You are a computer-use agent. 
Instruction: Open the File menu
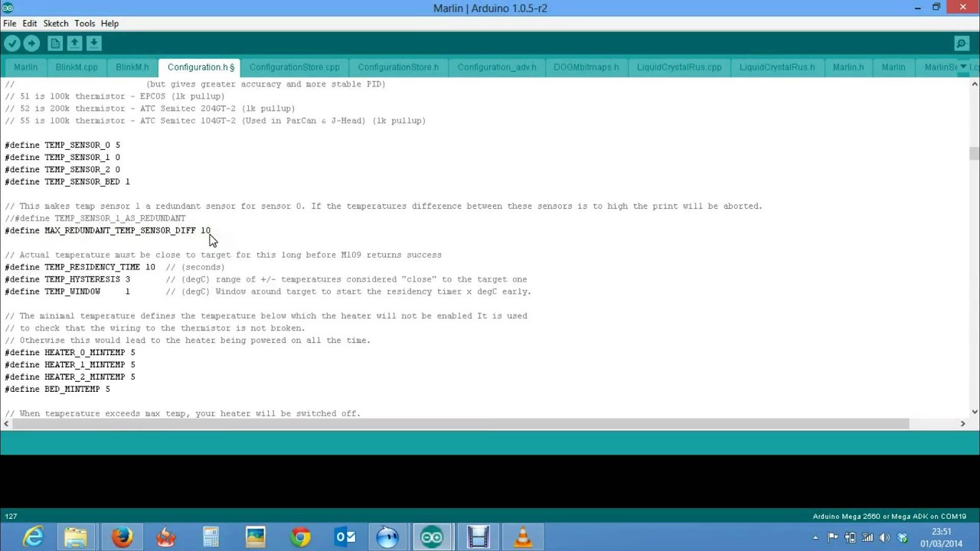pos(10,23)
